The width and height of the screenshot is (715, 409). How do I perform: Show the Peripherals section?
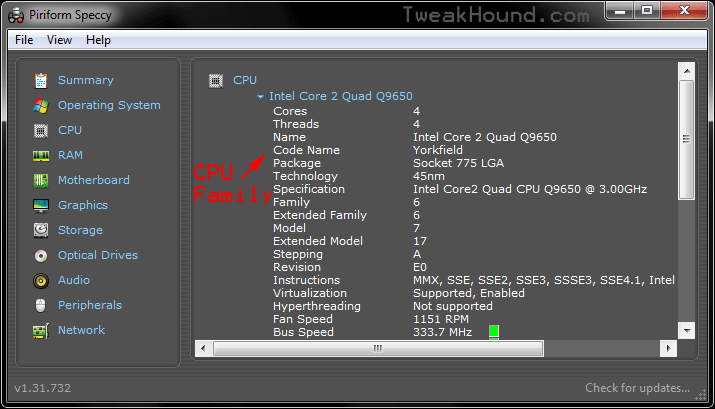coord(90,305)
